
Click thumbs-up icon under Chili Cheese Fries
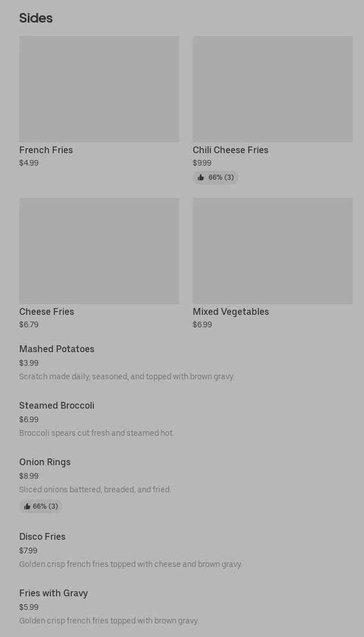click(x=201, y=177)
